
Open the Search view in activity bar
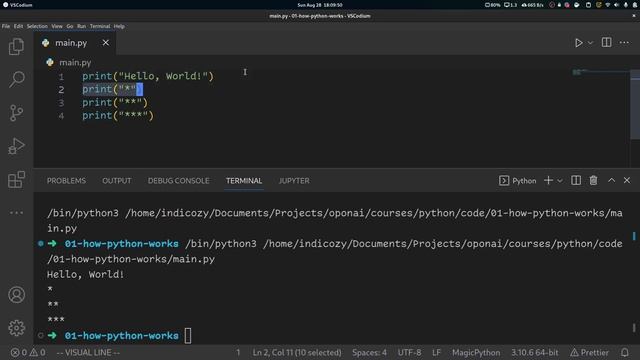tap(16, 80)
